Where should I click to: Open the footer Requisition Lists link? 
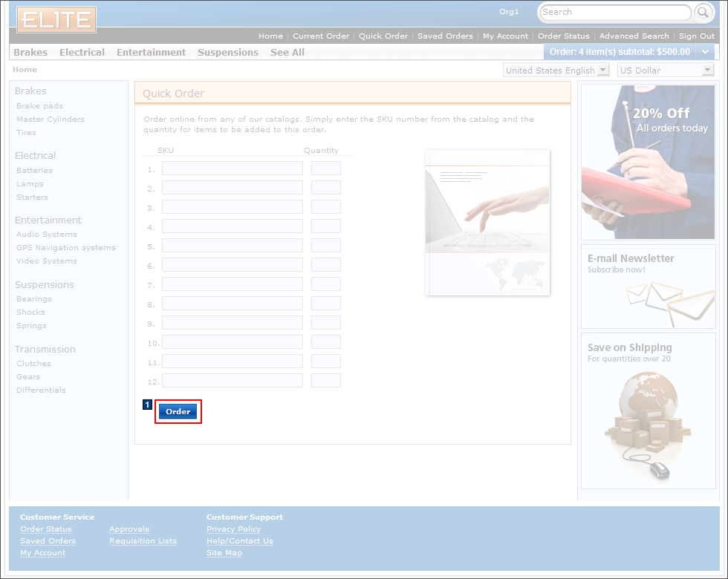tap(143, 541)
